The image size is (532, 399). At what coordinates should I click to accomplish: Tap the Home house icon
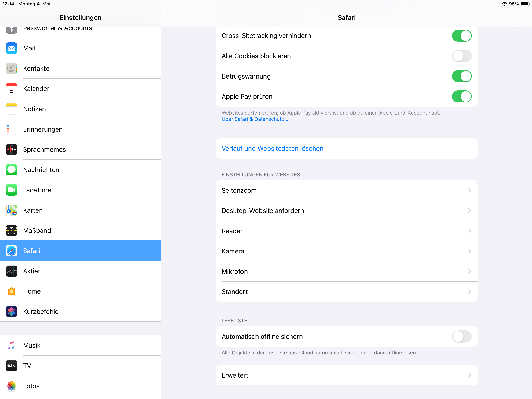tap(11, 291)
